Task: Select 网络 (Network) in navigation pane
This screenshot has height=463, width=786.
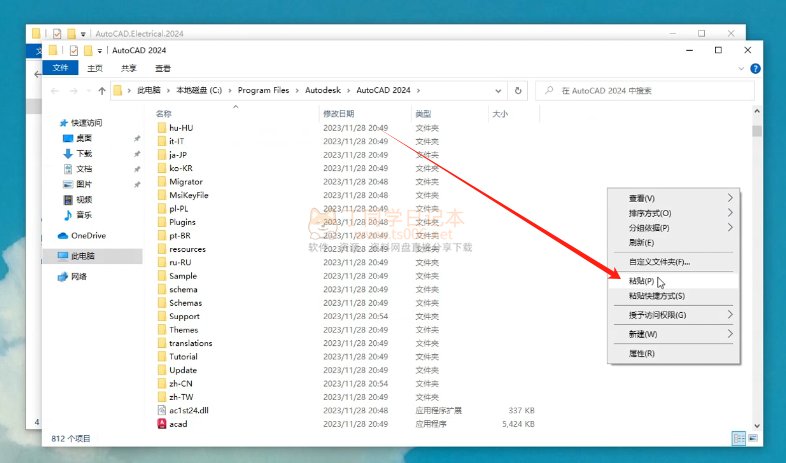Action: click(78, 276)
